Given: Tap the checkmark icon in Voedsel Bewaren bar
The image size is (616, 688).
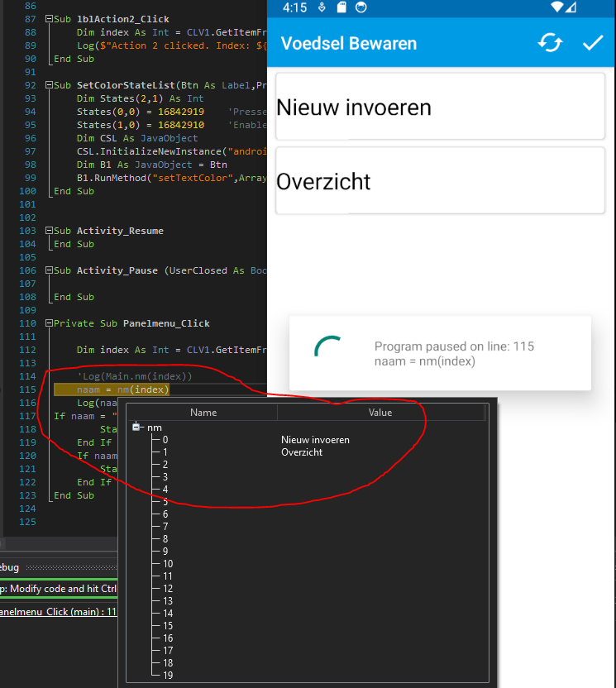Looking at the screenshot, I should 593,43.
